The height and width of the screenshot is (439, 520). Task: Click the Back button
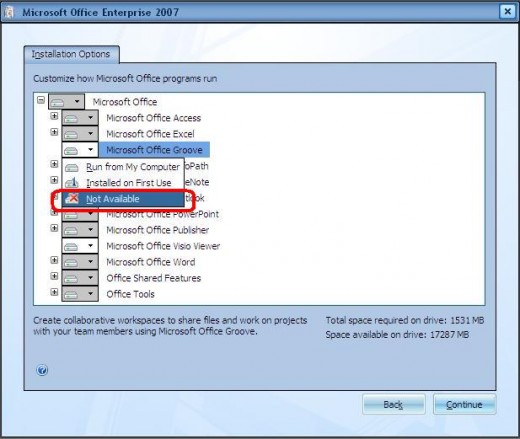394,404
